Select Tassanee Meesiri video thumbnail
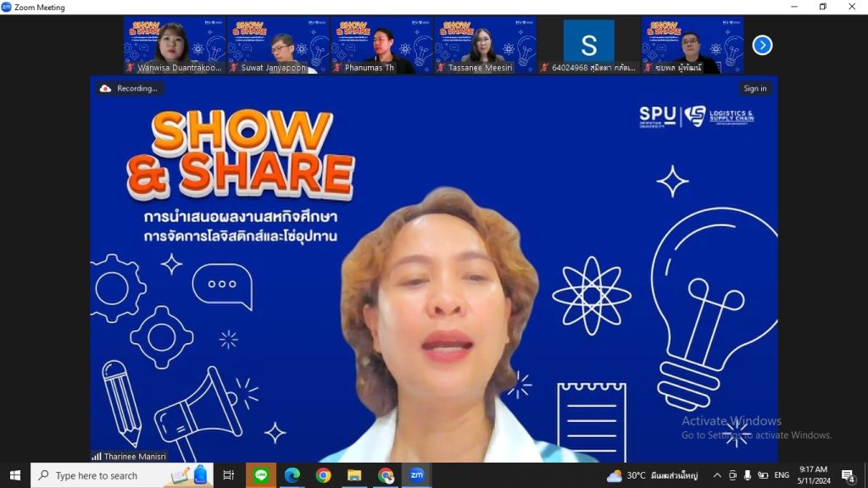Image resolution: width=868 pixels, height=488 pixels. pos(486,46)
